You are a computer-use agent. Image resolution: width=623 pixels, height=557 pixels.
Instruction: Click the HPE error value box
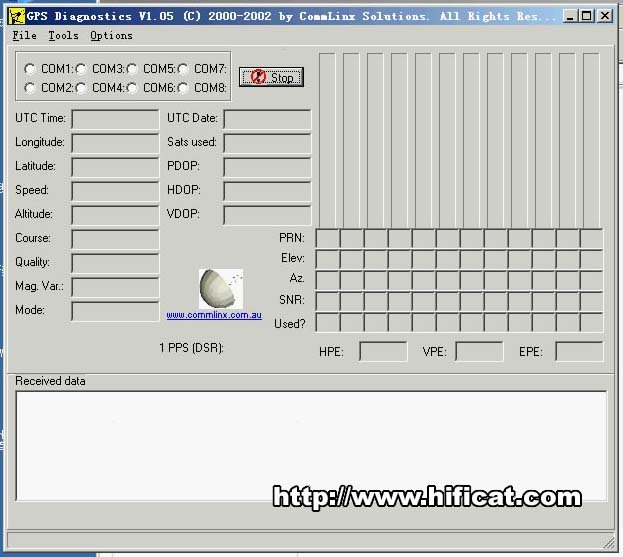coord(383,352)
